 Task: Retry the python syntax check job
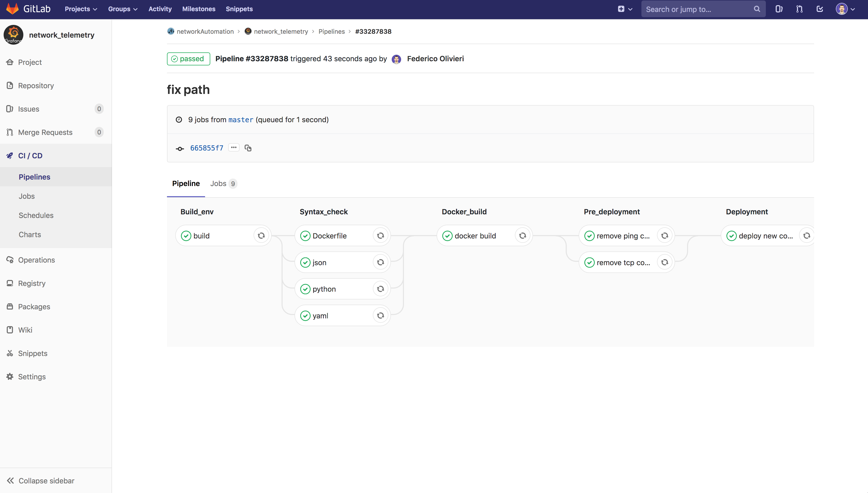click(x=380, y=289)
